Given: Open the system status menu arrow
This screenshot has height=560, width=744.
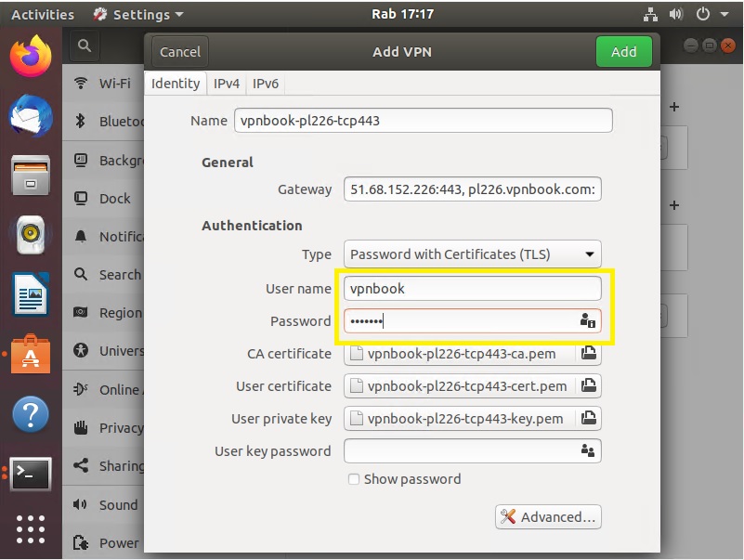Looking at the screenshot, I should (724, 15).
